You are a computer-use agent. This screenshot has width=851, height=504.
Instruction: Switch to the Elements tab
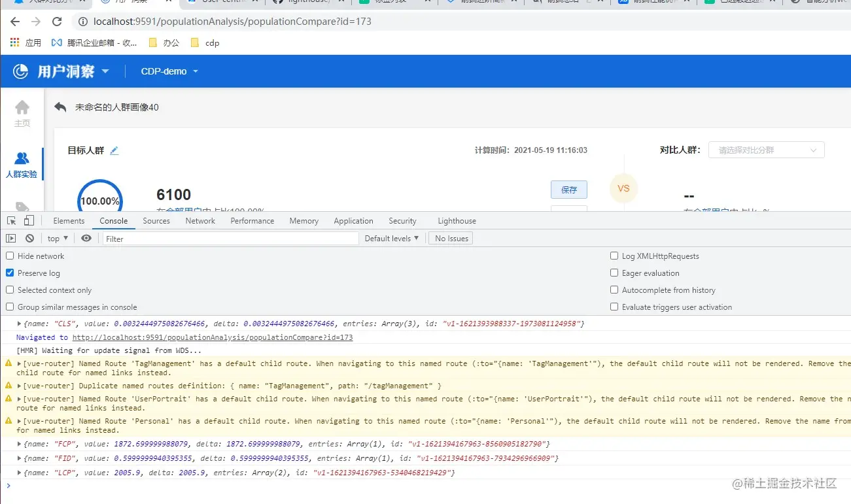point(69,221)
